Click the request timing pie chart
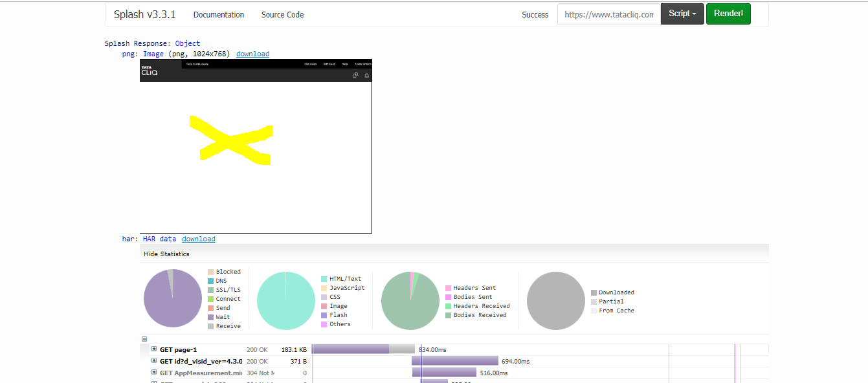This screenshot has width=868, height=383. click(173, 298)
